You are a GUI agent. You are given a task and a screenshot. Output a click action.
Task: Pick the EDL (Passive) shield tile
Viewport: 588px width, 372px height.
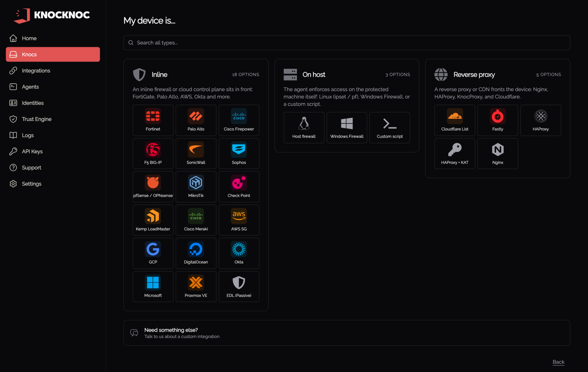tap(239, 287)
